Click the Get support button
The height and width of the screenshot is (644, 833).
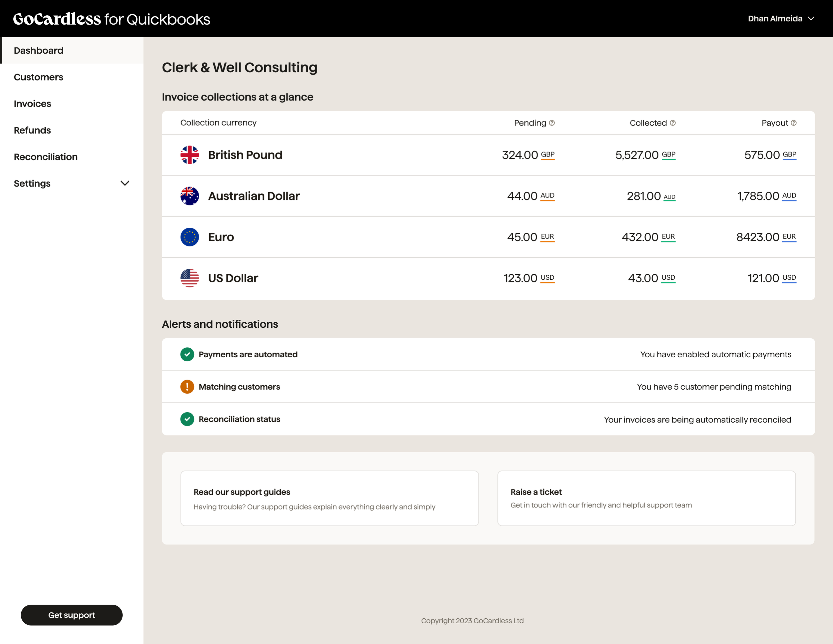click(x=72, y=615)
